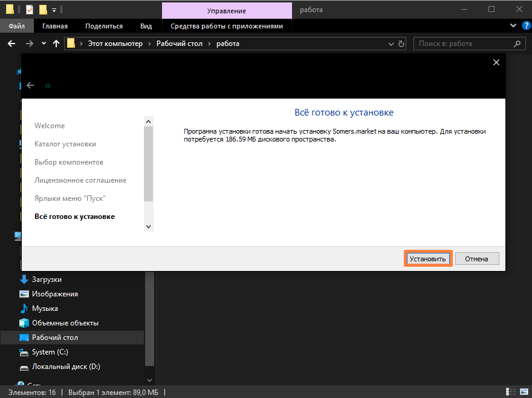
Task: Click Выбран 1 элемент: 89,0 МБ status text
Action: [x=113, y=392]
